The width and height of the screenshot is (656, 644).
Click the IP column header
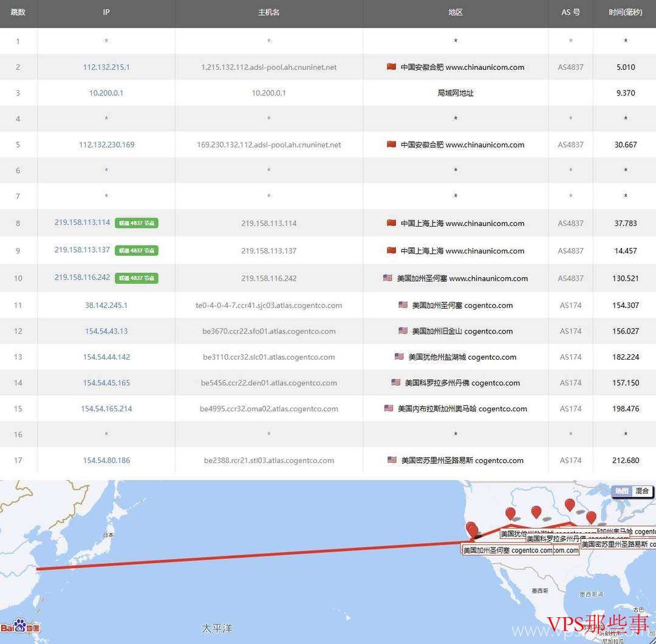pos(106,12)
